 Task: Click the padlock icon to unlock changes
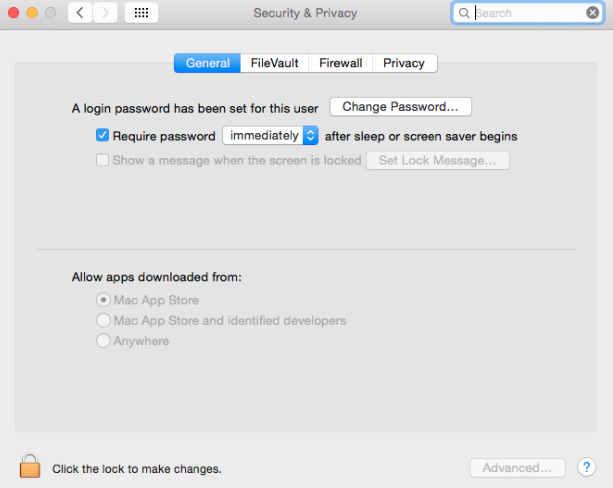point(30,466)
